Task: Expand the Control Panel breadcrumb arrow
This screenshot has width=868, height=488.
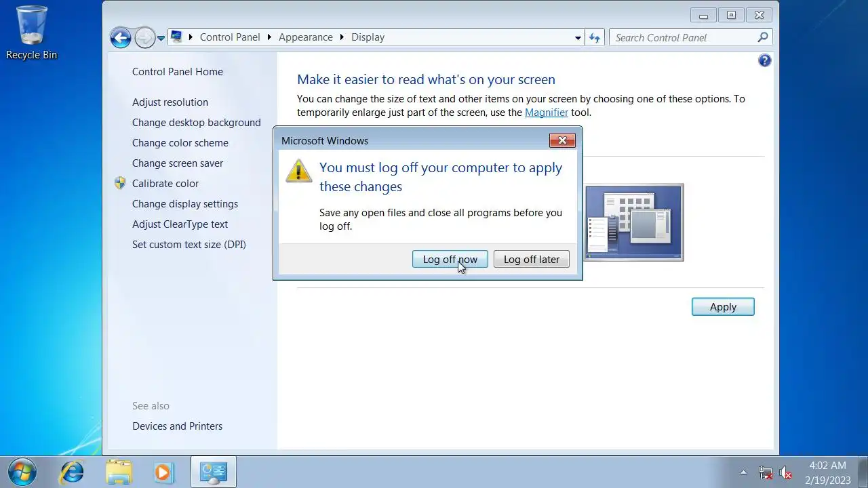Action: 269,37
